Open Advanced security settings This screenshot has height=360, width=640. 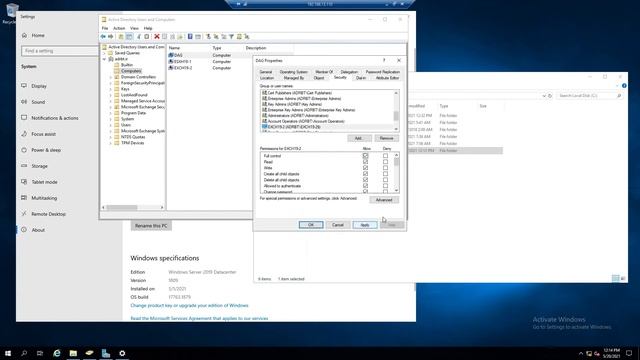(384, 200)
